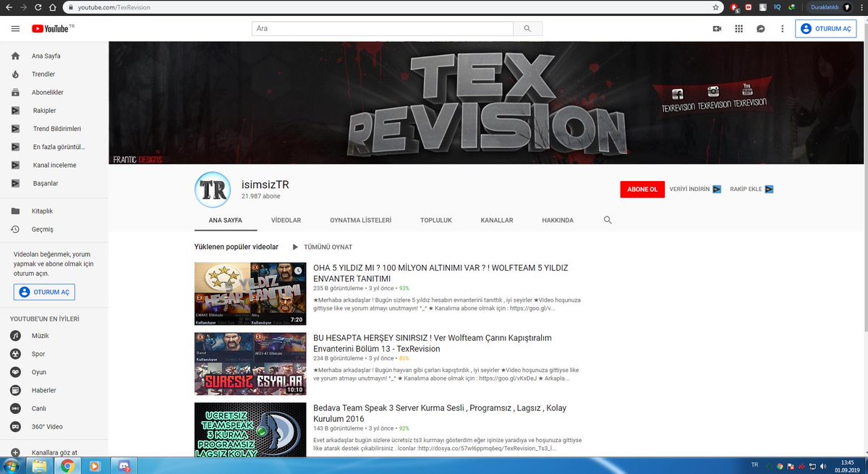The image size is (868, 474).
Task: Click the Ana Sayfa home icon
Action: coord(15,56)
